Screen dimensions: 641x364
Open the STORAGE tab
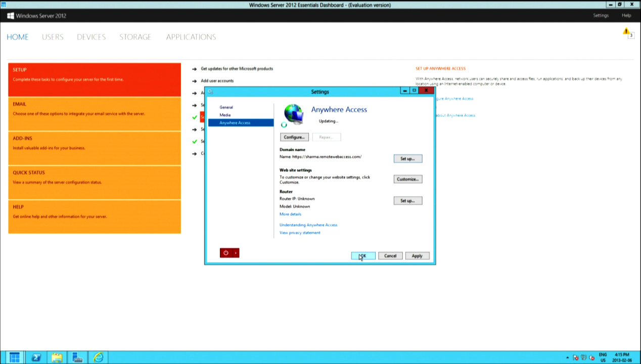(135, 37)
